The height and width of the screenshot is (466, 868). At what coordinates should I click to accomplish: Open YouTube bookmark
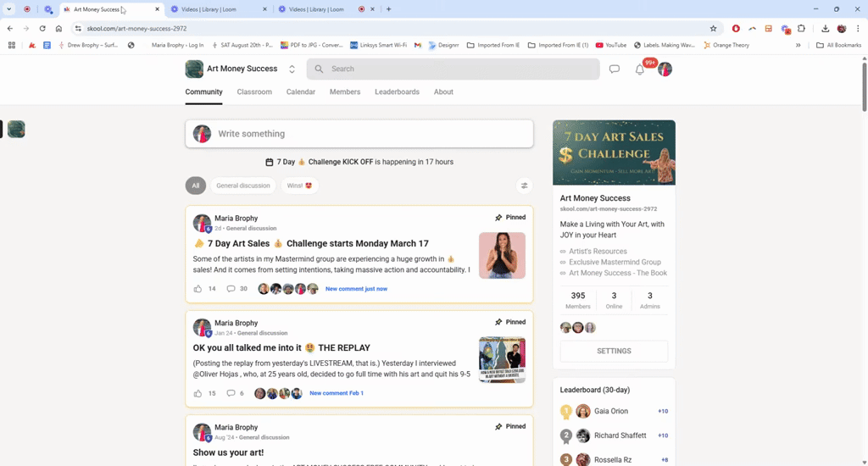pyautogui.click(x=610, y=46)
